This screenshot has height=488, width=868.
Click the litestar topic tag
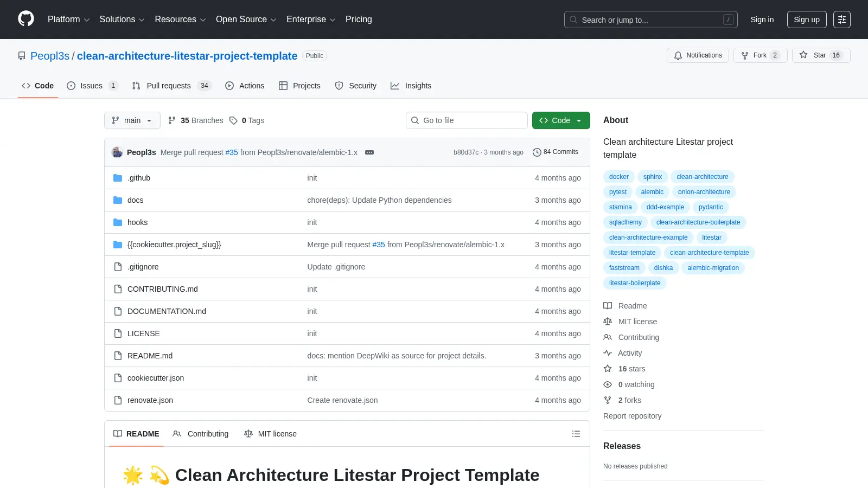click(712, 237)
